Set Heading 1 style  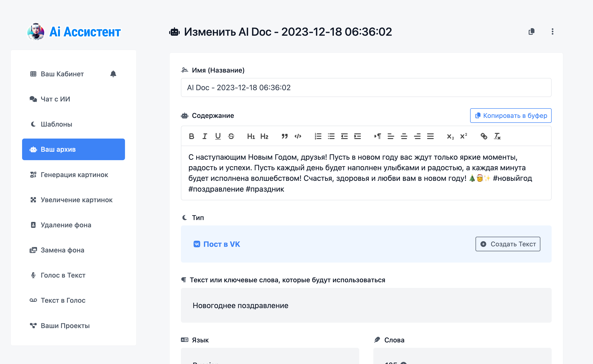tap(251, 136)
